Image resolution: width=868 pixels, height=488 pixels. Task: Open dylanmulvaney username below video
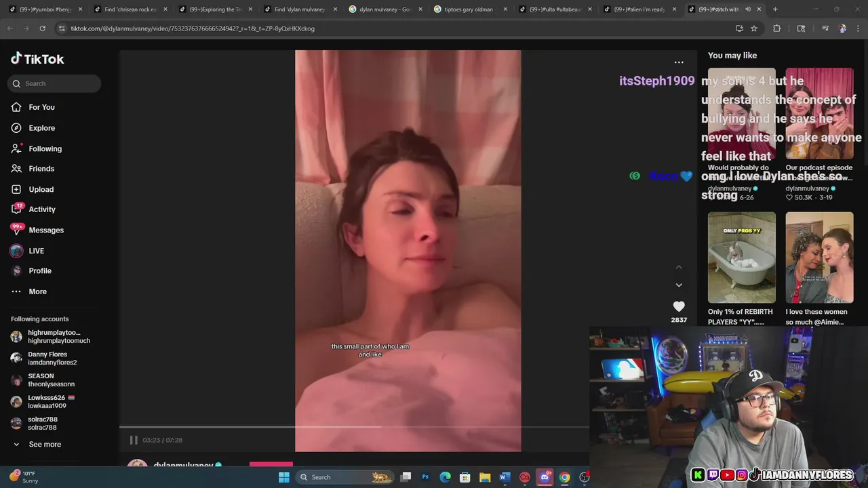click(x=184, y=465)
